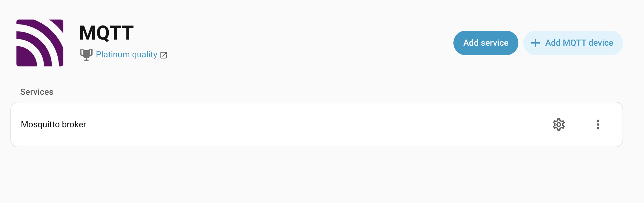Click the 'Add MQTT device' text label
The height and width of the screenshot is (203, 644).
(x=579, y=43)
